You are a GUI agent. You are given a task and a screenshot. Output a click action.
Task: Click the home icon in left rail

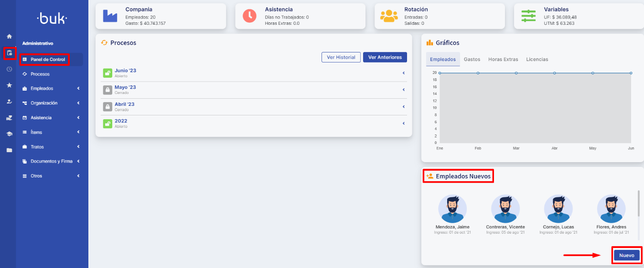[9, 36]
